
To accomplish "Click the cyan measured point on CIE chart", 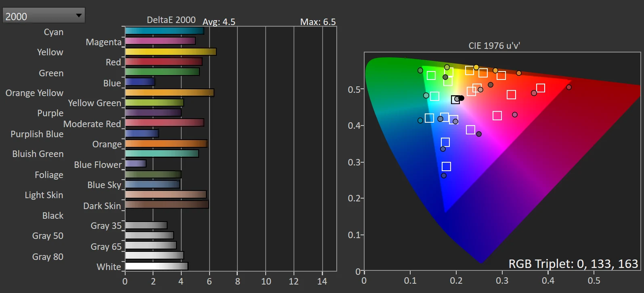I will click(420, 120).
